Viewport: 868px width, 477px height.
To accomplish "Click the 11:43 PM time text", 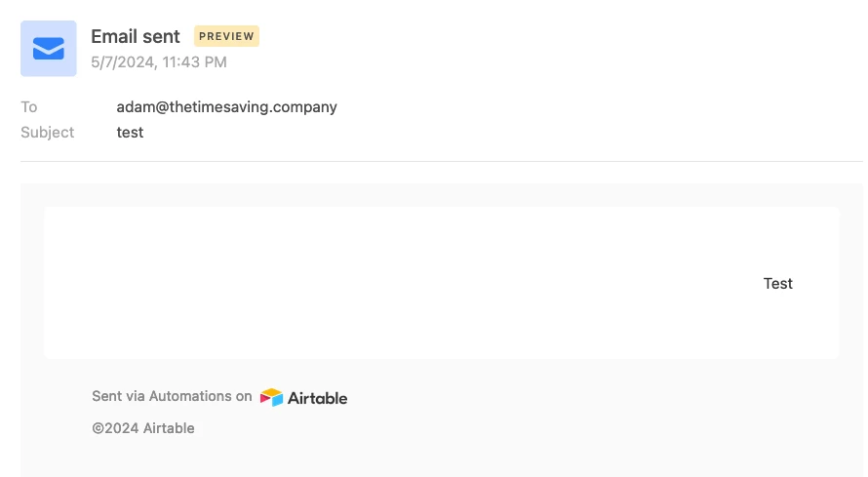I will coord(194,62).
